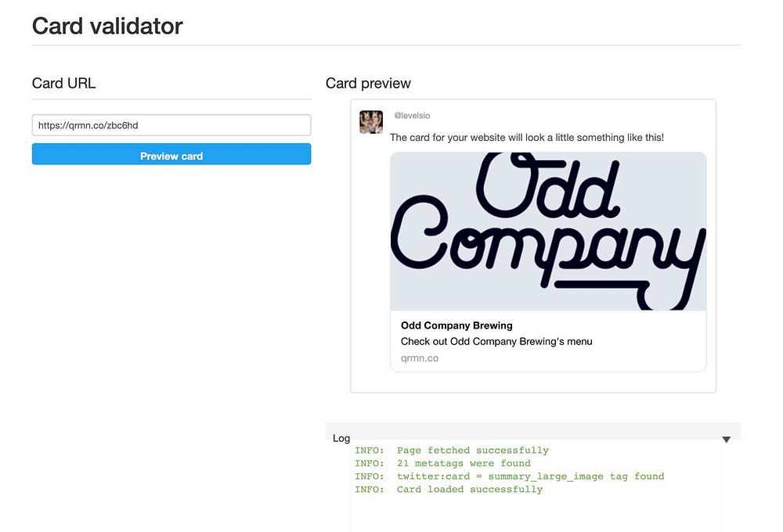Click the Odd Company Brewing card title
Screen dimensions: 783x532
click(456, 325)
